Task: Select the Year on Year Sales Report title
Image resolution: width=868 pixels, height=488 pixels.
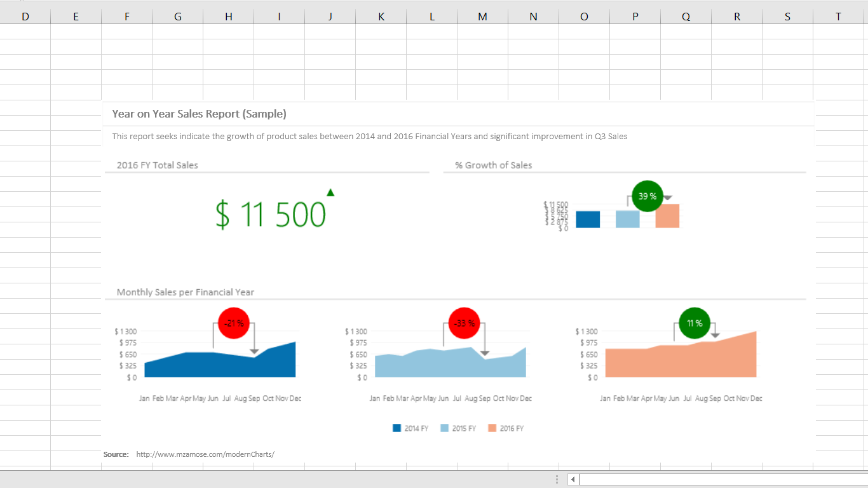Action: coord(199,114)
